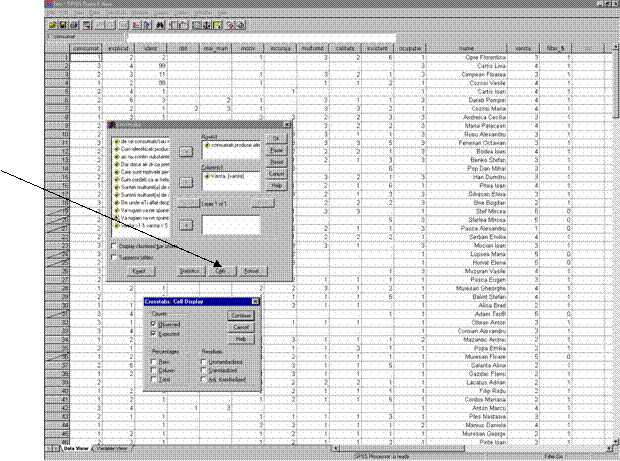Open the Help menu in menu bar

tap(222, 13)
